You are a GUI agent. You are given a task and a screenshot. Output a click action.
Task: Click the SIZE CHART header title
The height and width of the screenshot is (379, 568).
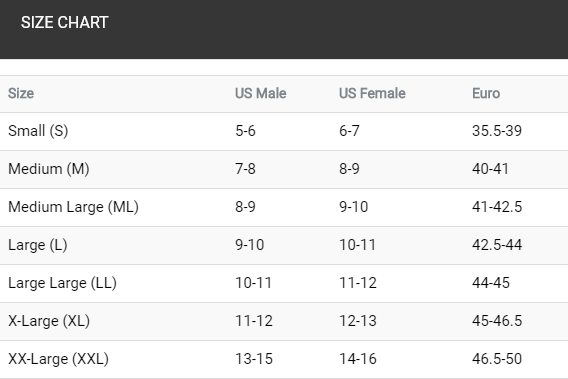[64, 22]
